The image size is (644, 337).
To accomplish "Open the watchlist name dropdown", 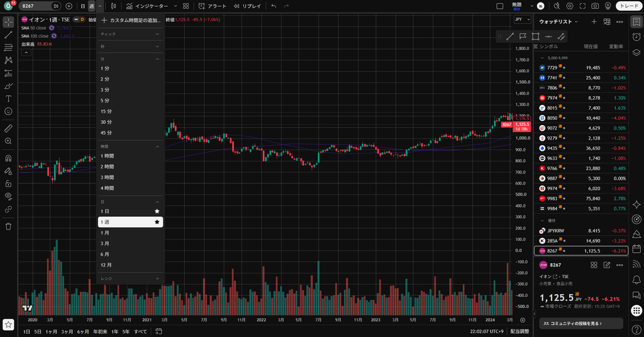I will pos(558,22).
